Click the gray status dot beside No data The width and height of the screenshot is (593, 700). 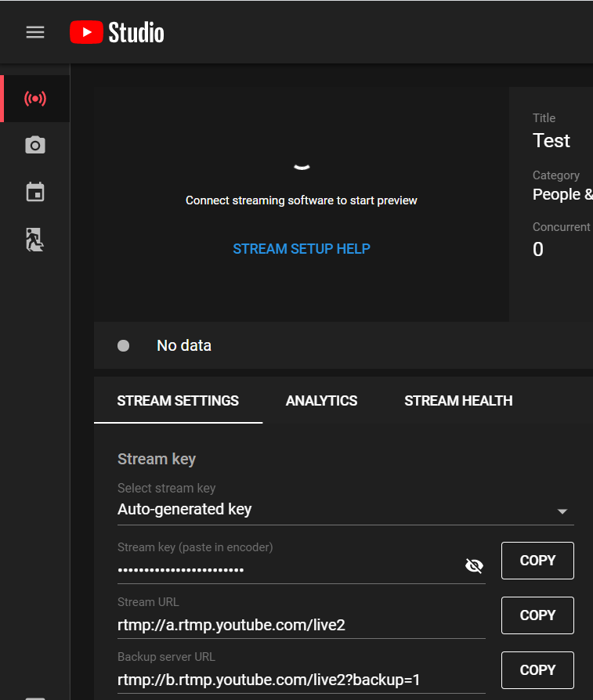(123, 345)
